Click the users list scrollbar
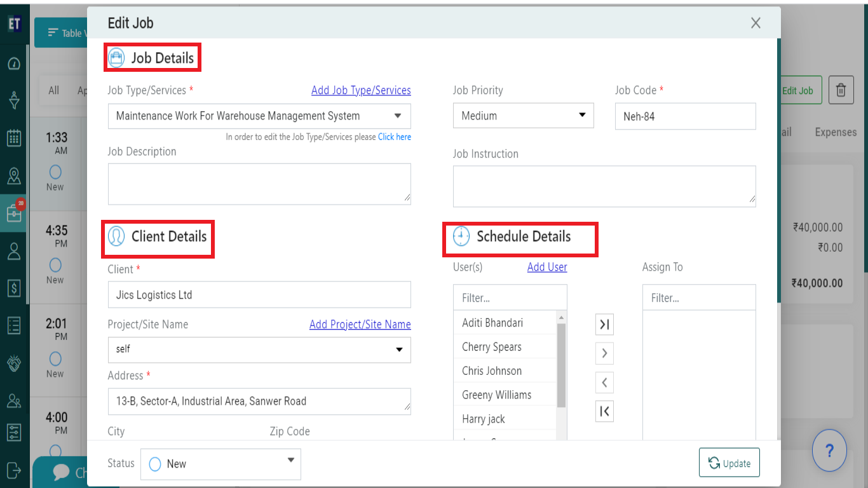 (561, 365)
